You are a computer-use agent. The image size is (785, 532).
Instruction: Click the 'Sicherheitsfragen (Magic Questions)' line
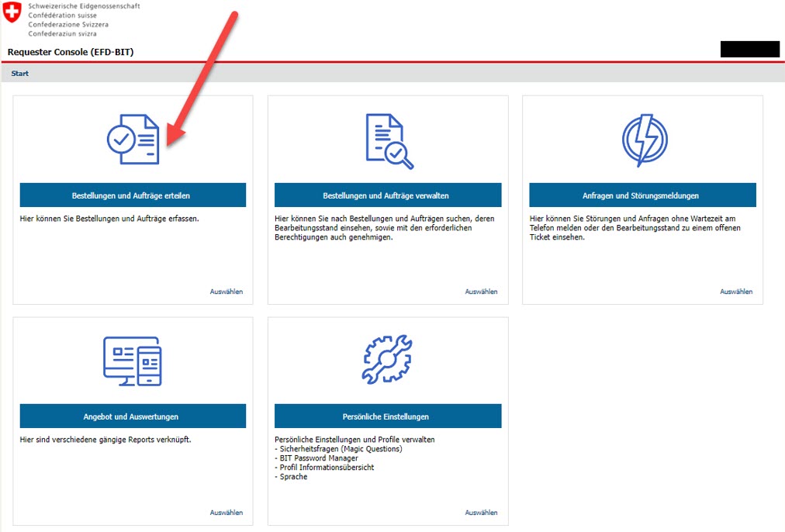pyautogui.click(x=341, y=449)
